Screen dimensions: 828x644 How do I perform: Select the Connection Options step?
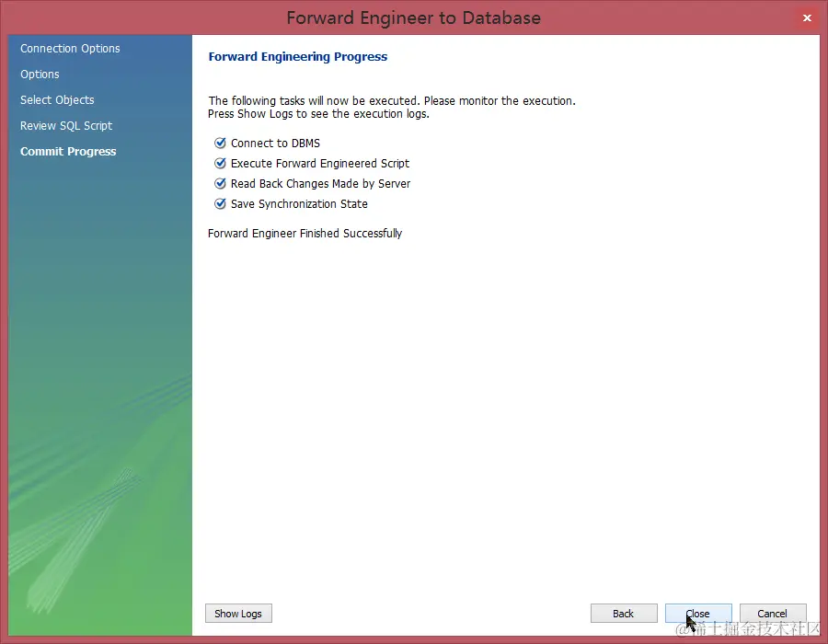coord(70,49)
